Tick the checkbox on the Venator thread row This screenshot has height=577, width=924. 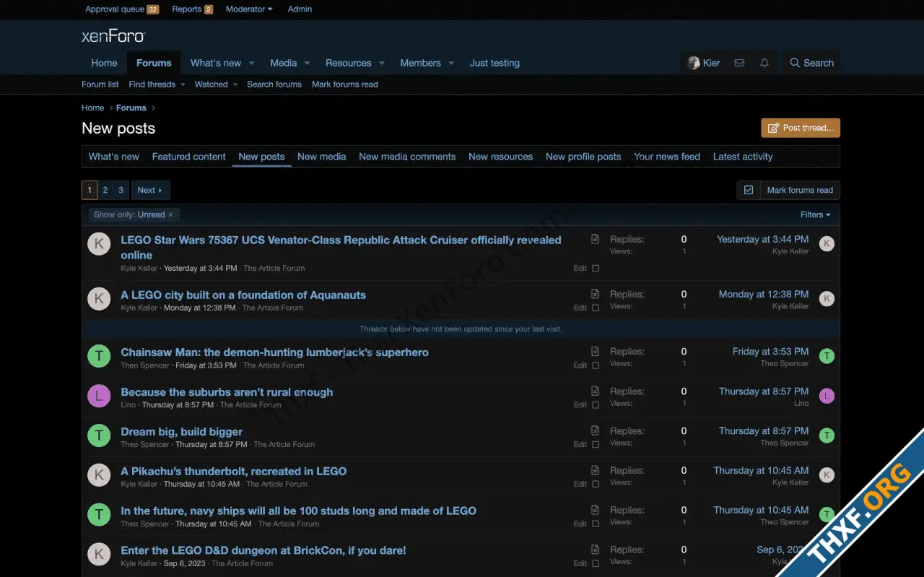click(x=596, y=268)
